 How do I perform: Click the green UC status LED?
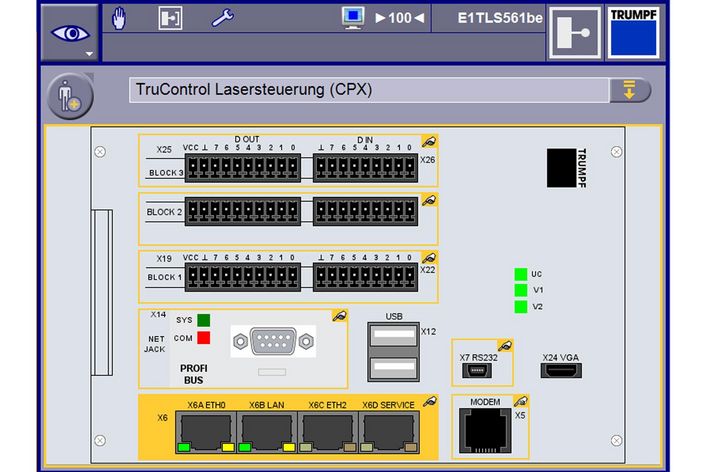coord(520,274)
